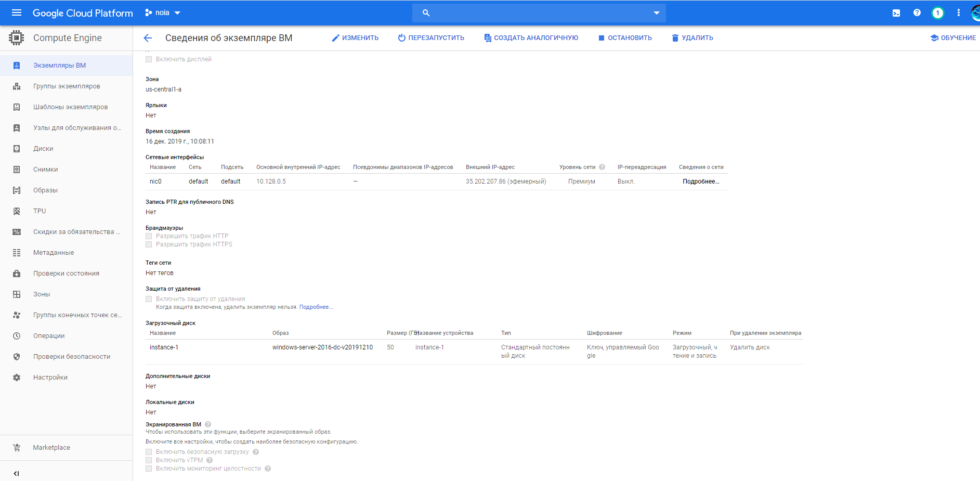Click help icon beside безопасную загрузку

(x=256, y=452)
